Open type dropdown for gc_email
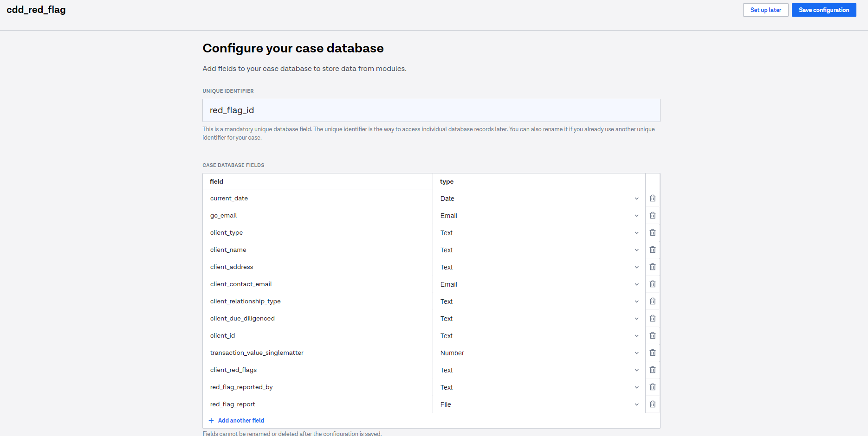The image size is (868, 436). 539,216
